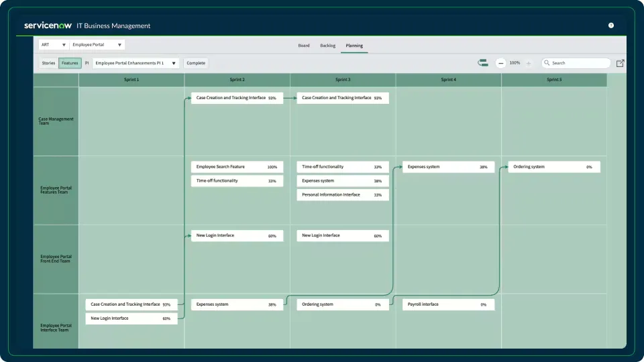This screenshot has height=362, width=644.
Task: Open New Login Interface card in Sprint 2
Action: pos(237,235)
